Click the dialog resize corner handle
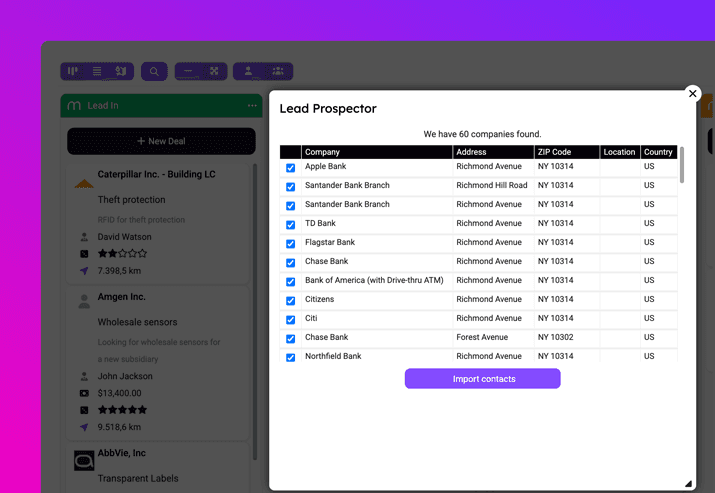This screenshot has height=493, width=715. pyautogui.click(x=688, y=483)
